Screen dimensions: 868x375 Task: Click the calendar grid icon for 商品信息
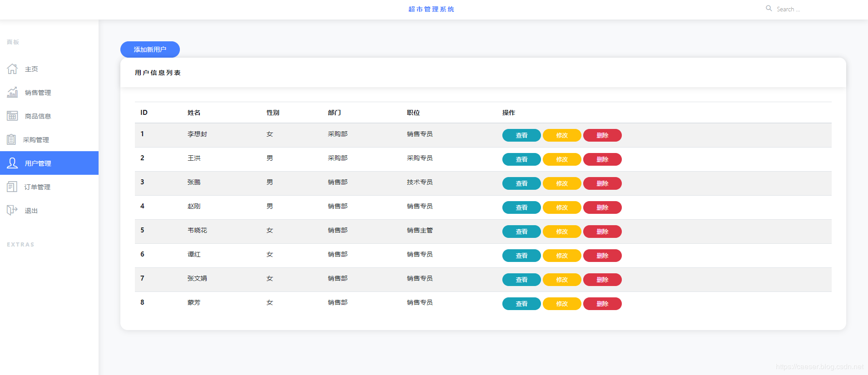(x=12, y=116)
